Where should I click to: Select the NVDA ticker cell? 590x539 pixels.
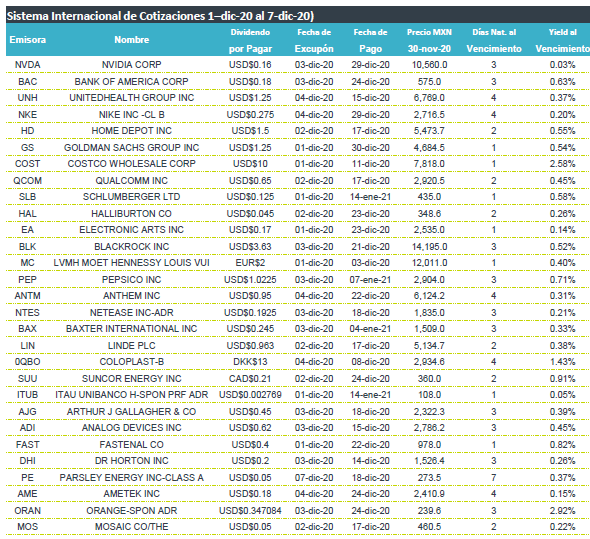27,65
